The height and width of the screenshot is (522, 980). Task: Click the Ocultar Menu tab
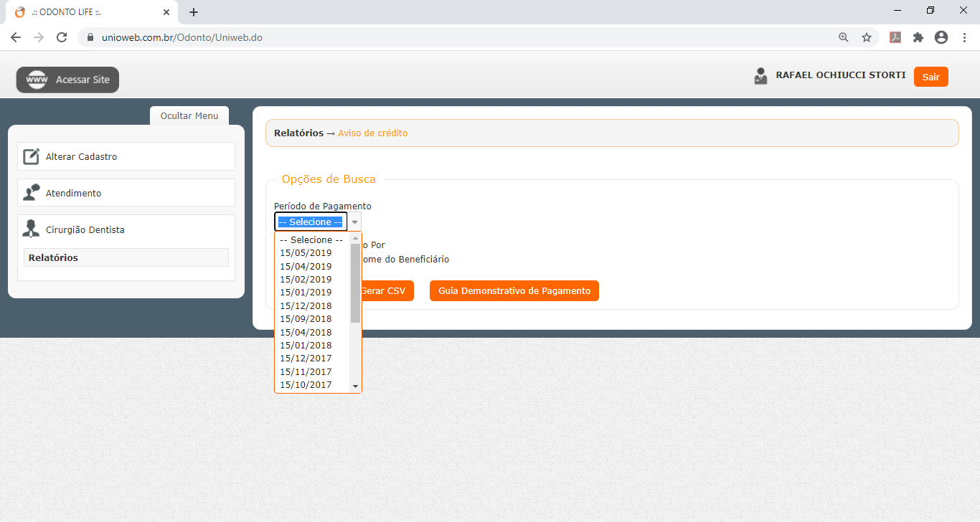(x=189, y=115)
